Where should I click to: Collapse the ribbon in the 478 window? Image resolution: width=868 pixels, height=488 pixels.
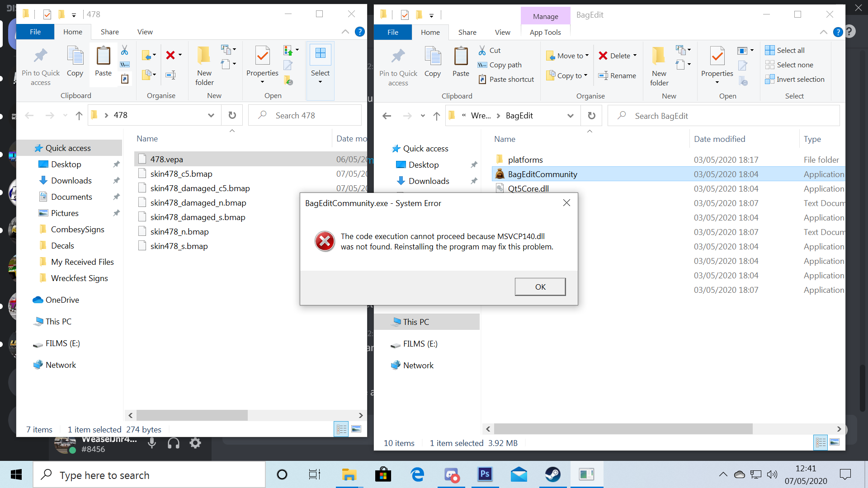pyautogui.click(x=345, y=32)
